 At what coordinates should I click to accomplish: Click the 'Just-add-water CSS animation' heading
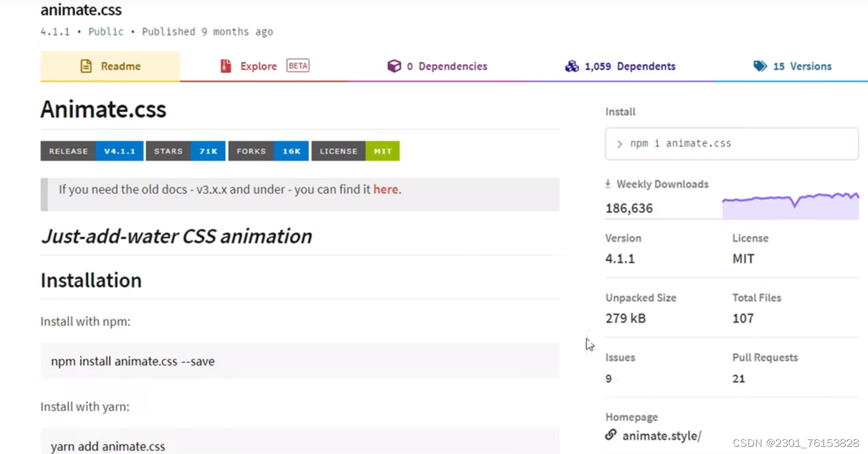click(x=177, y=236)
